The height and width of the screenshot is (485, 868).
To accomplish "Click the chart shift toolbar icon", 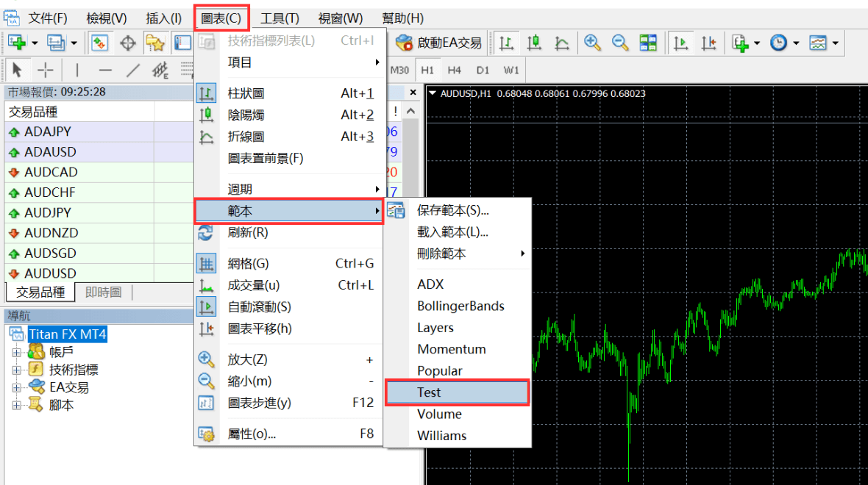I will [708, 43].
